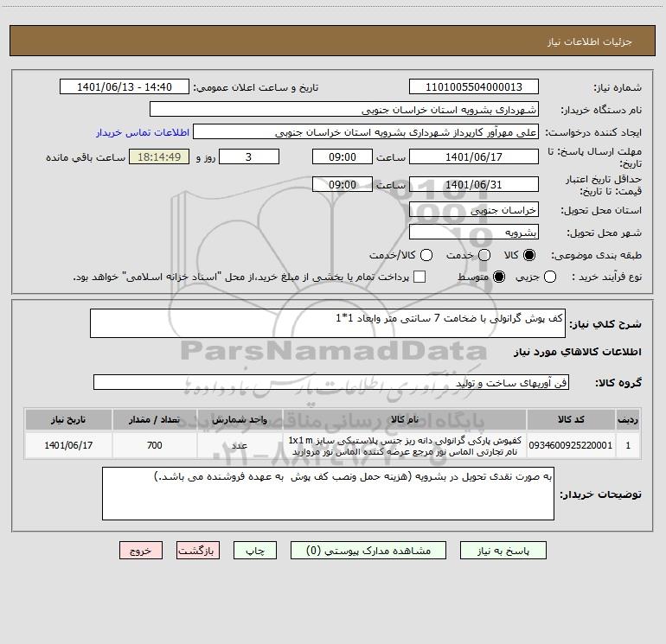Click the remaining time field 18:14:49
The width and height of the screenshot is (666, 644).
159,156
